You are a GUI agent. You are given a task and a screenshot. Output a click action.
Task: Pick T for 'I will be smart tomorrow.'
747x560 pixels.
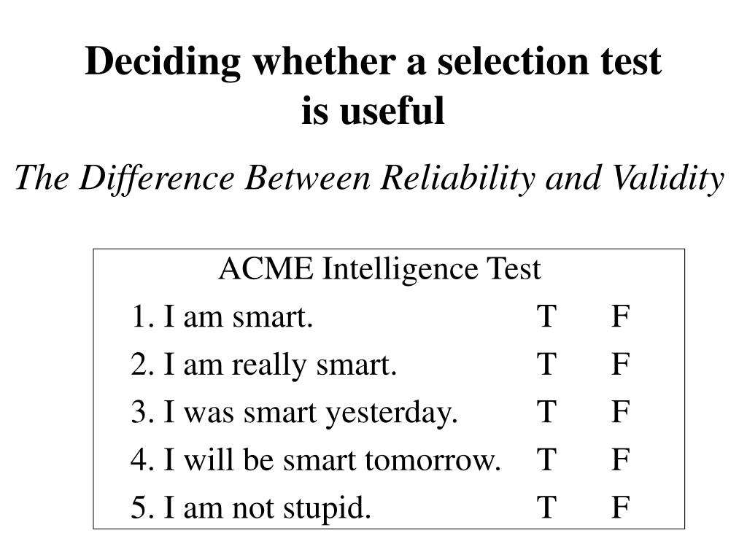(x=546, y=460)
